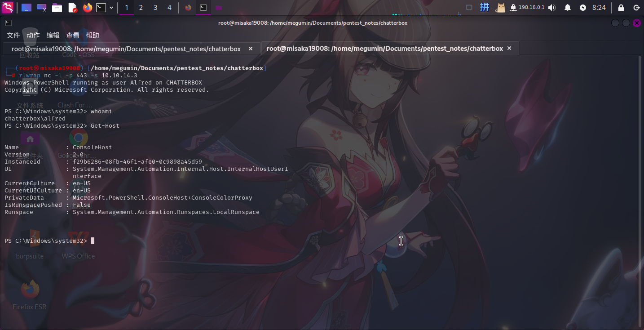Click the CurrentCulture en-US value
This screenshot has height=330, width=644.
(x=82, y=183)
